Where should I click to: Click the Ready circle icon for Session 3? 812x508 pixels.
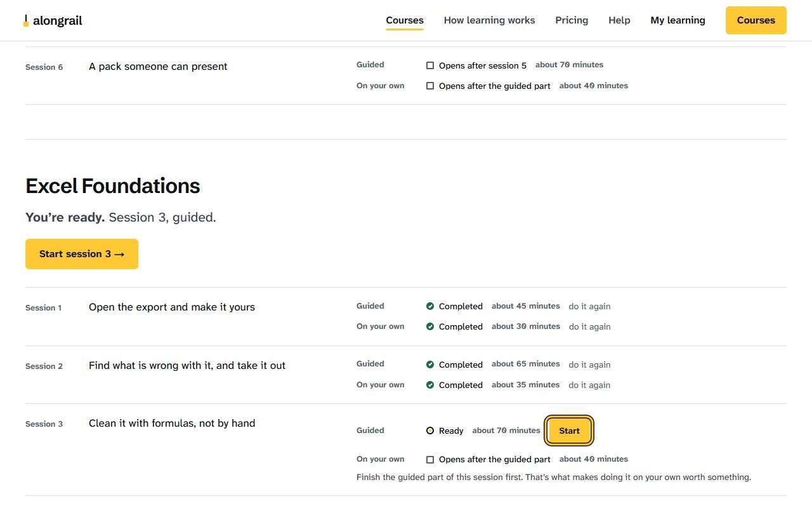pos(430,431)
